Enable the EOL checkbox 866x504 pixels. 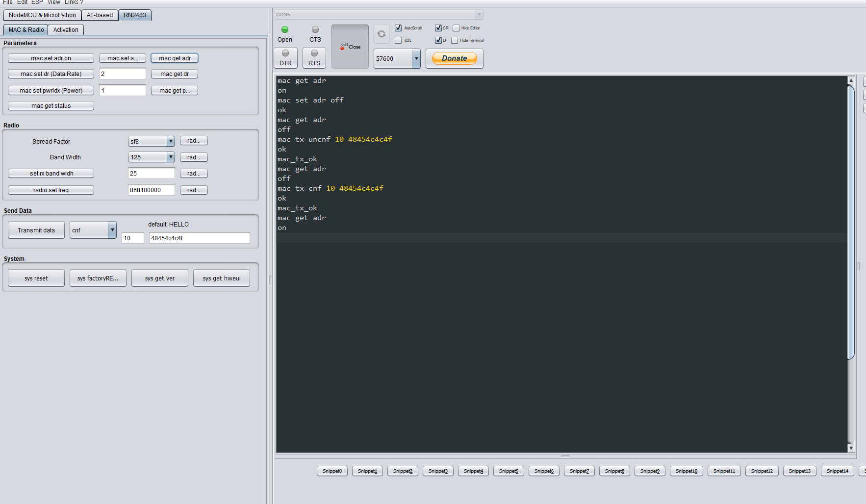[x=398, y=40]
